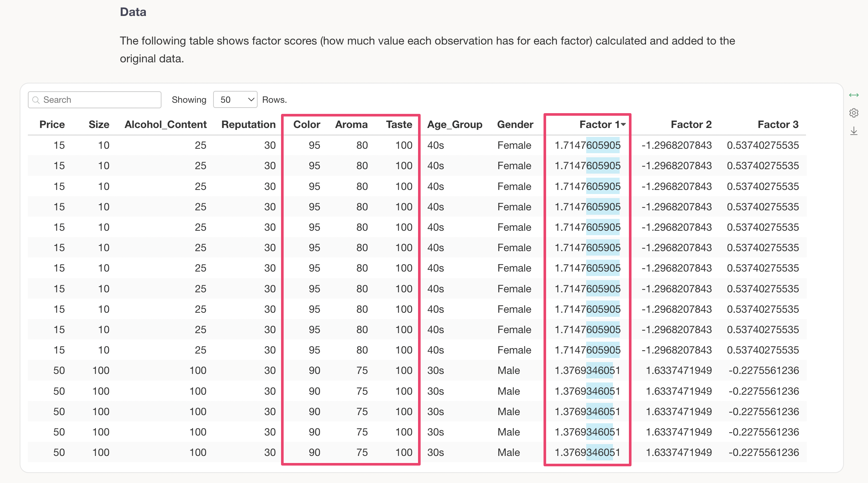Image resolution: width=868 pixels, height=483 pixels.
Task: Sort by Factor 2 column header
Action: point(691,125)
